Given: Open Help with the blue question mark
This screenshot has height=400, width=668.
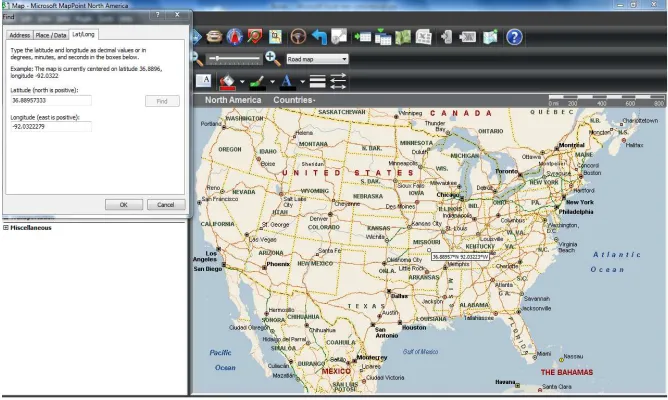Looking at the screenshot, I should tap(514, 37).
